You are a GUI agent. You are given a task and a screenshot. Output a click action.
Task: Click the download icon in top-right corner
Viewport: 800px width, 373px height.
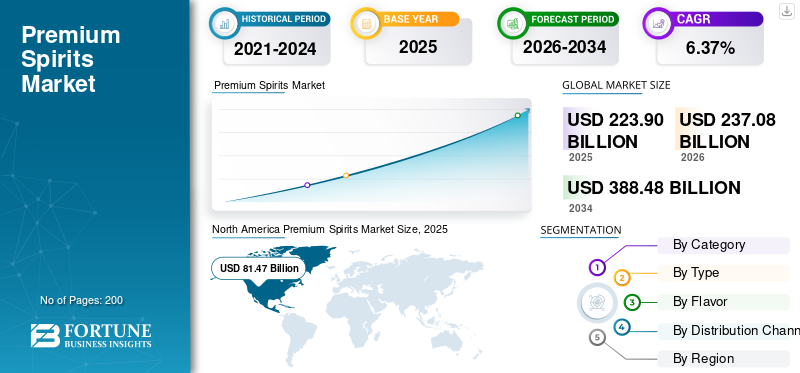[786, 11]
